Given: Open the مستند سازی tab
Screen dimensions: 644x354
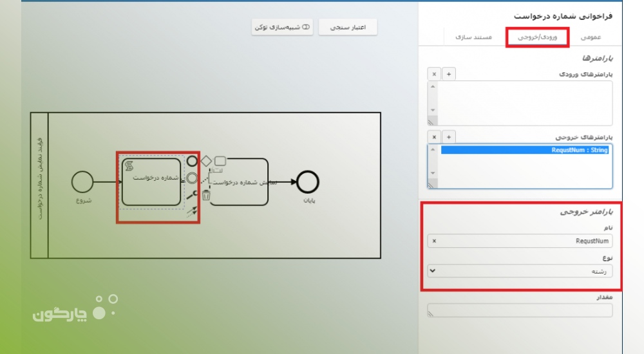Looking at the screenshot, I should tap(474, 38).
